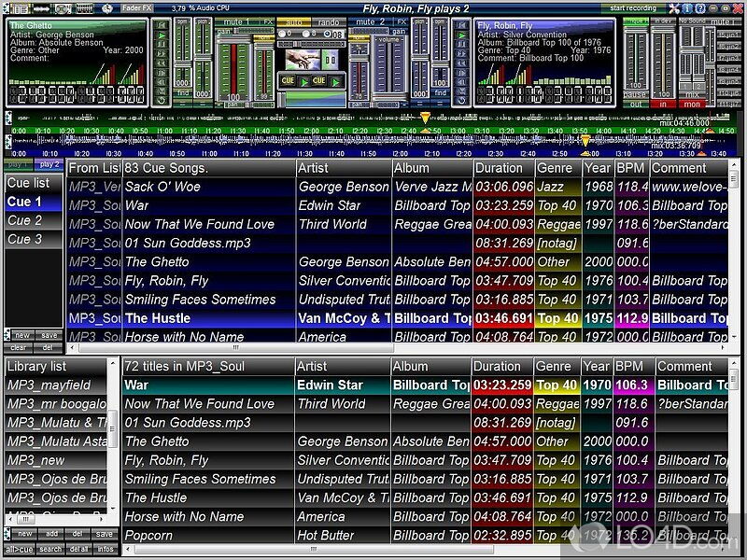Rewind deck 2
This screenshot has height=560, width=747.
pyautogui.click(x=461, y=63)
